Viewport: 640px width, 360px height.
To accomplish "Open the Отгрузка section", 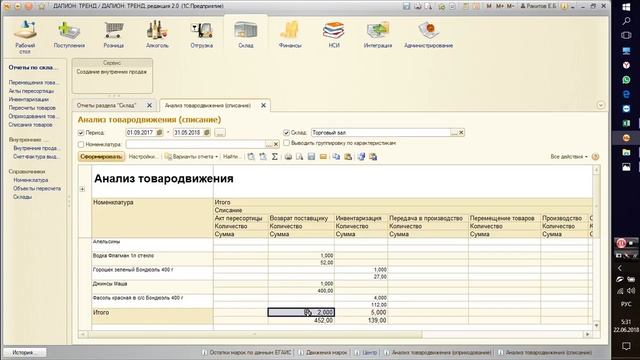I will pyautogui.click(x=202, y=36).
